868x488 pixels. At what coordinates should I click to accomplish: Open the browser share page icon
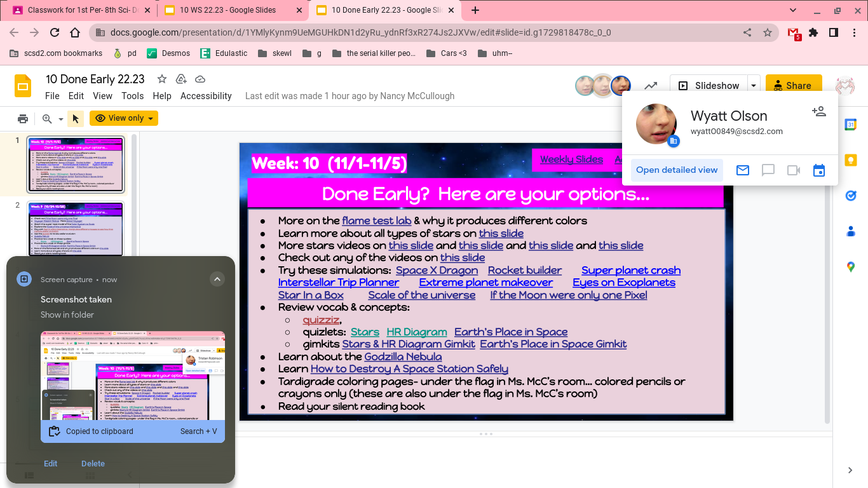tap(747, 32)
